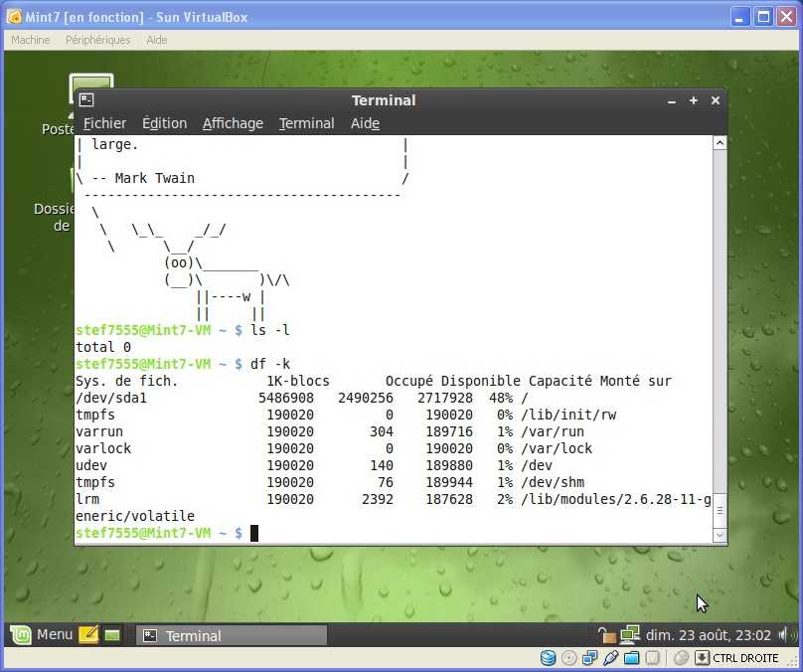Screen dimensions: 803x672
Task: Click the '/lib/init/rw' mount point
Action: click(x=568, y=415)
